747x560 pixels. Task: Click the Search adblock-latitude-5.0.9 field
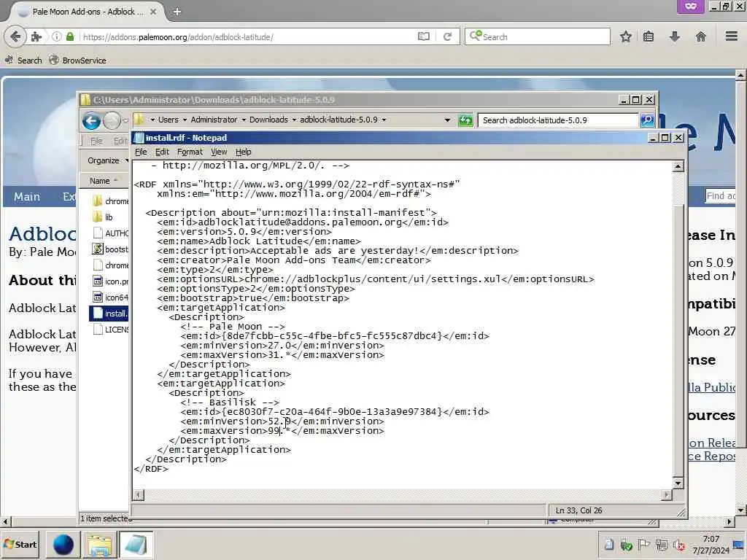(x=558, y=120)
